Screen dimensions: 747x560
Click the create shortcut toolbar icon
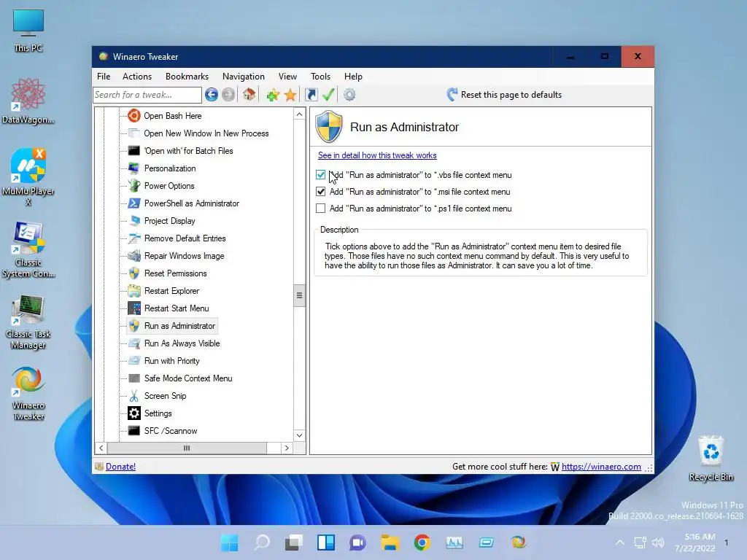click(311, 94)
